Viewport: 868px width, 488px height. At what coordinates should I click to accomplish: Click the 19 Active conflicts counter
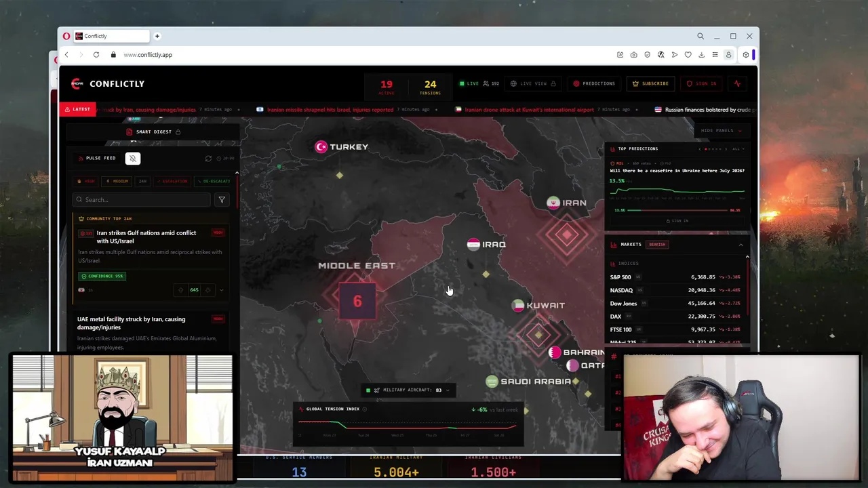tap(386, 87)
